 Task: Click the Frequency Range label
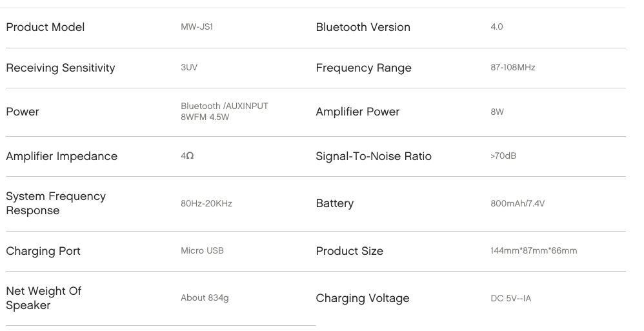(x=363, y=68)
